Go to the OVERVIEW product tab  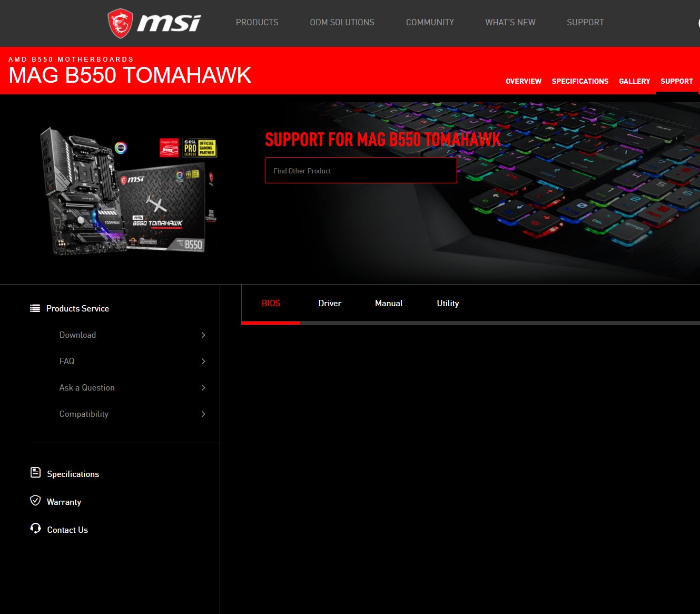click(x=524, y=81)
